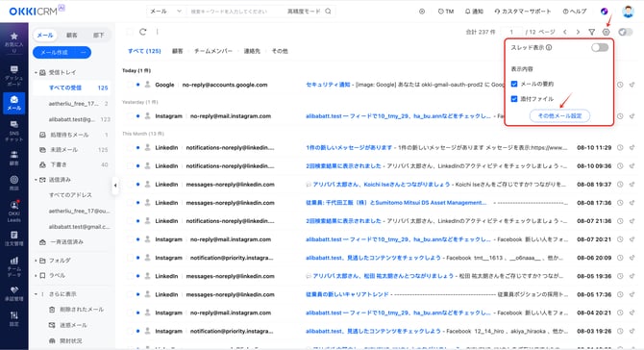Open the dropdown arrow on メール作成 button
The image size is (644, 350).
(x=84, y=53)
